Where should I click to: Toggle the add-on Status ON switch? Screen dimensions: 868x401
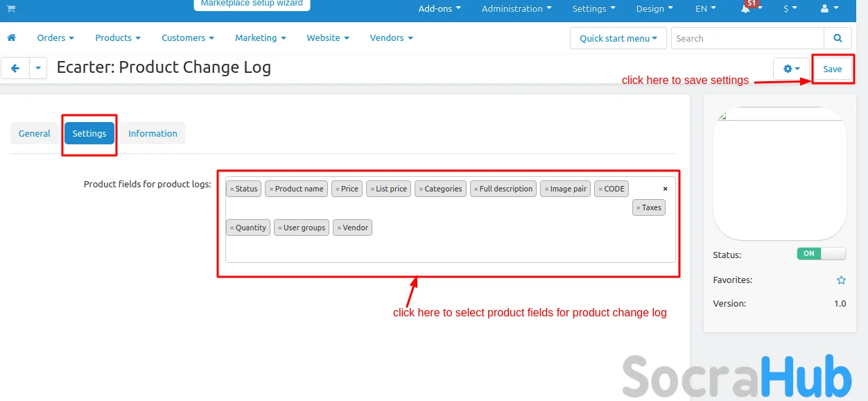coord(822,254)
